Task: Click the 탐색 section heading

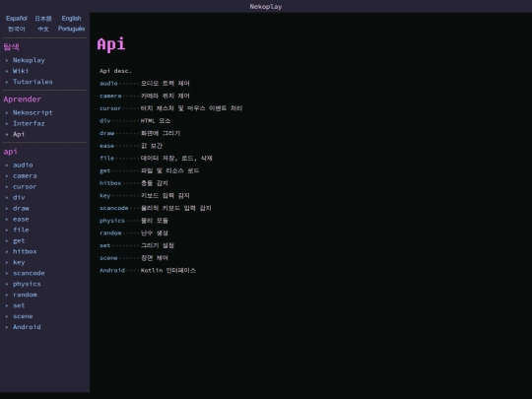Action: pos(11,47)
